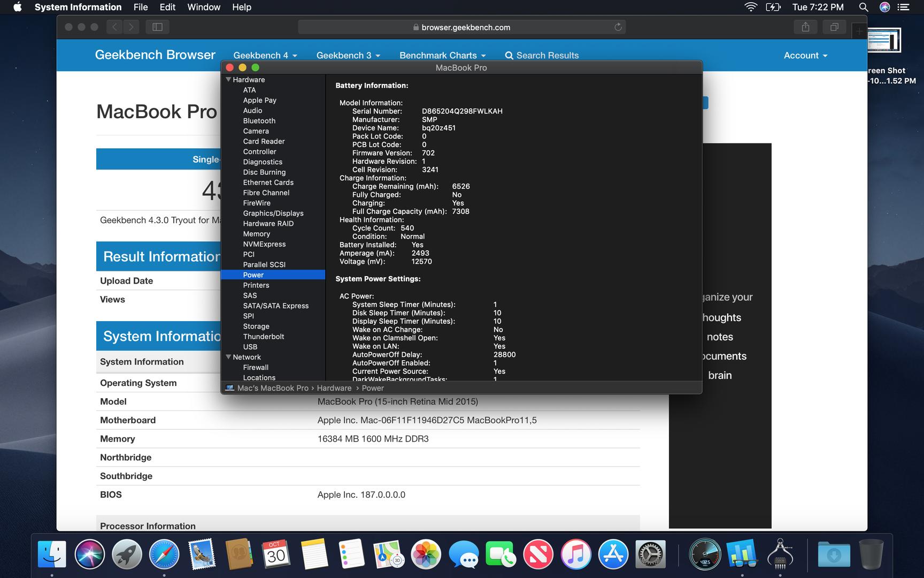
Task: Open Mail stamp icon in Dock
Action: pos(202,554)
